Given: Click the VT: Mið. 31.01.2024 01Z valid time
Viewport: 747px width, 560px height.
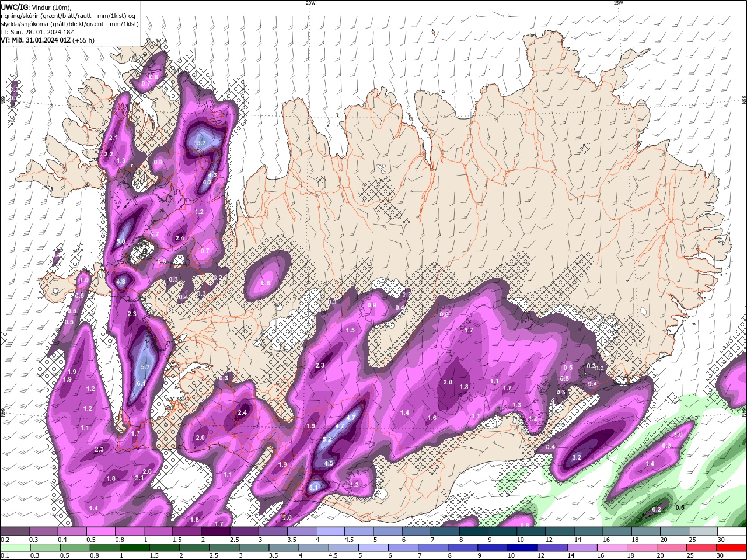Looking at the screenshot, I should point(47,40).
